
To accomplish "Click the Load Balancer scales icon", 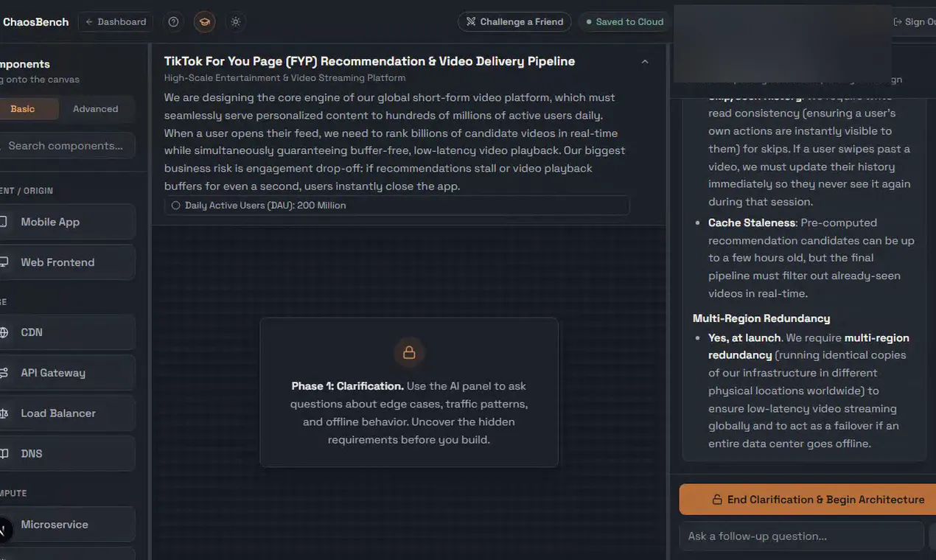I will pos(4,413).
